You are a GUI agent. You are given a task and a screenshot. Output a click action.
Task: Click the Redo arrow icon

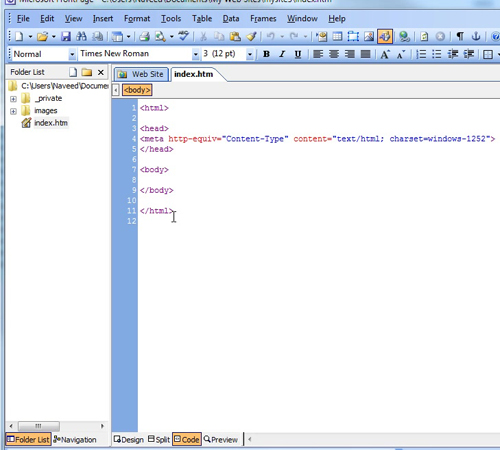(x=294, y=36)
